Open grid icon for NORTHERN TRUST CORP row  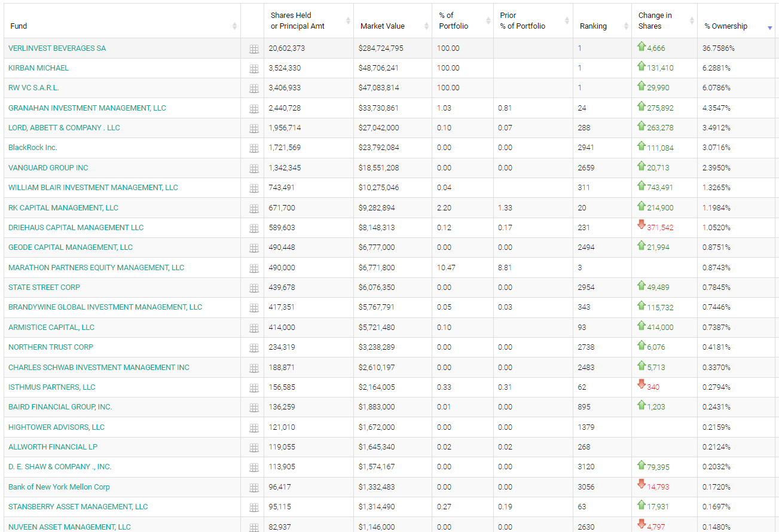click(253, 348)
